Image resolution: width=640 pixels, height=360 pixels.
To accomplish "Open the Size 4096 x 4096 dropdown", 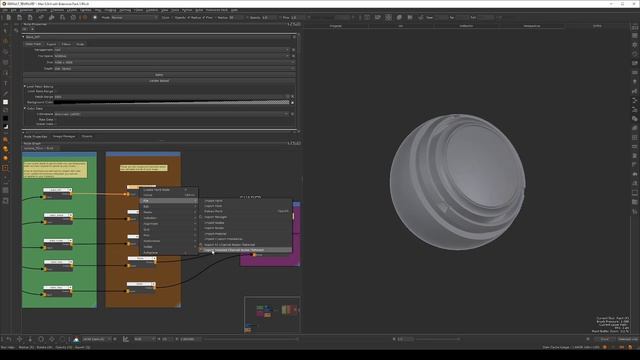I will click(174, 62).
